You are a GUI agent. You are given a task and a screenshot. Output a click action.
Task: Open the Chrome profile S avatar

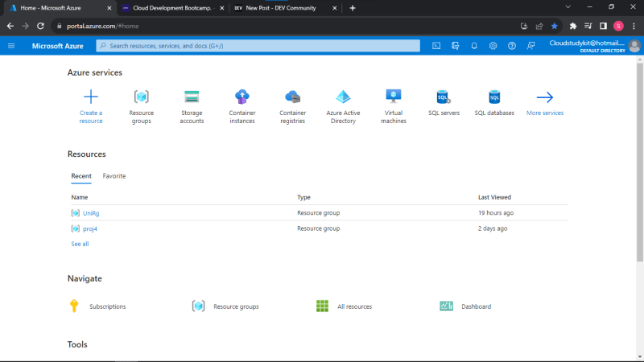618,26
